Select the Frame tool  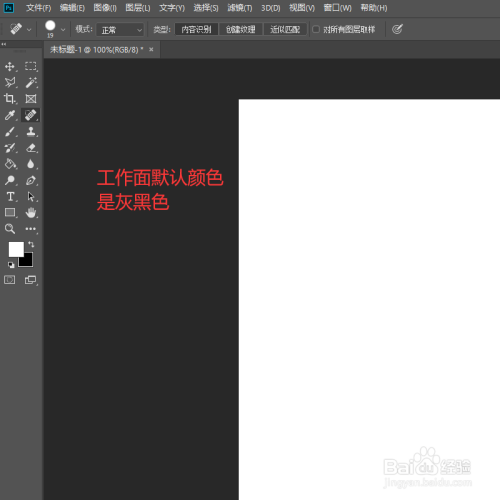tap(31, 99)
